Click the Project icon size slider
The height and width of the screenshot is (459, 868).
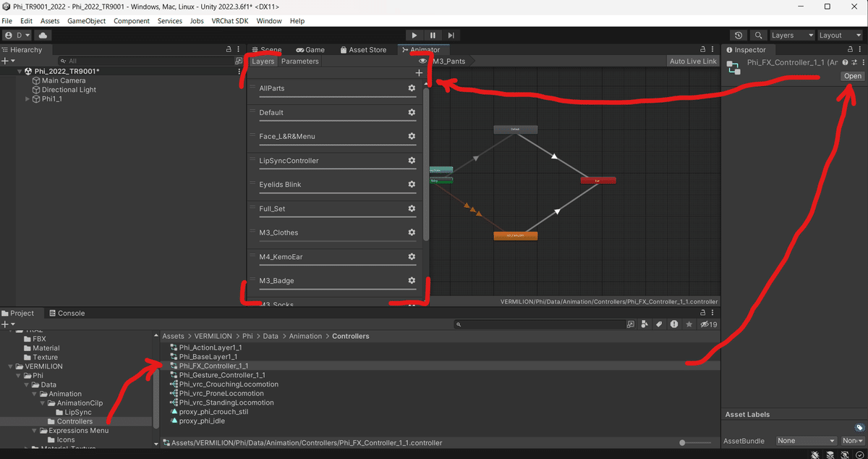[694, 442]
